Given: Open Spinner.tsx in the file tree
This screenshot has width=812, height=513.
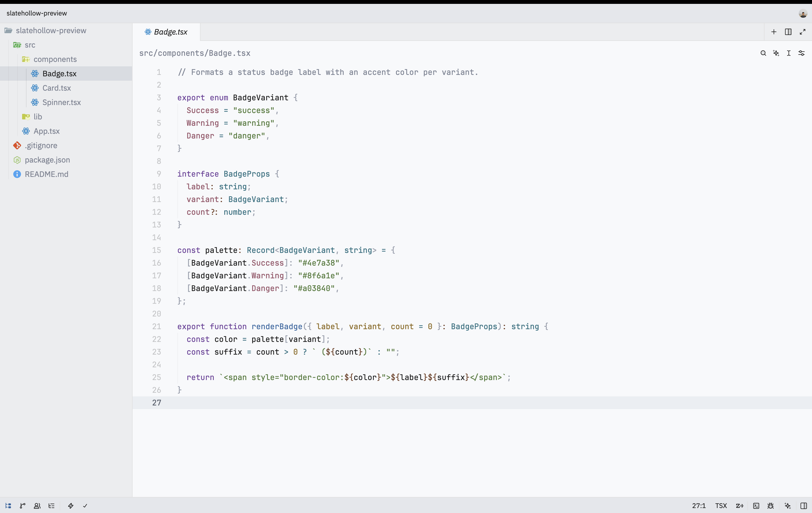Looking at the screenshot, I should pyautogui.click(x=66, y=102).
